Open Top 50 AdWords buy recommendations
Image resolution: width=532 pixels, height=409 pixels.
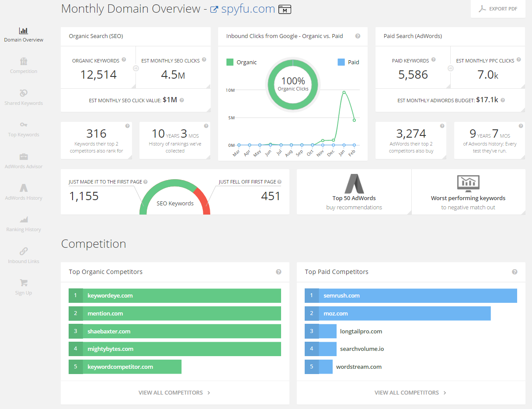[x=354, y=192]
